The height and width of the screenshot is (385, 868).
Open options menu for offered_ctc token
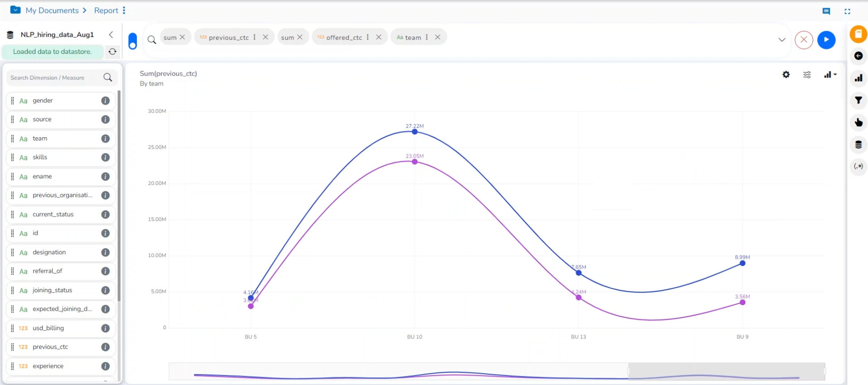pos(368,37)
